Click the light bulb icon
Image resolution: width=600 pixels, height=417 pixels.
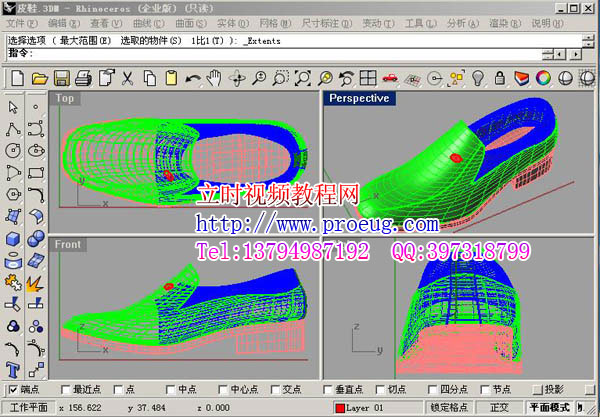[x=478, y=78]
